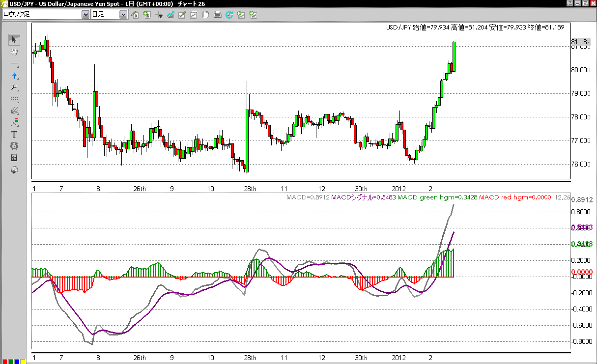Activate the hand pan tool
Image resolution: width=597 pixels, height=364 pixels.
[x=15, y=52]
